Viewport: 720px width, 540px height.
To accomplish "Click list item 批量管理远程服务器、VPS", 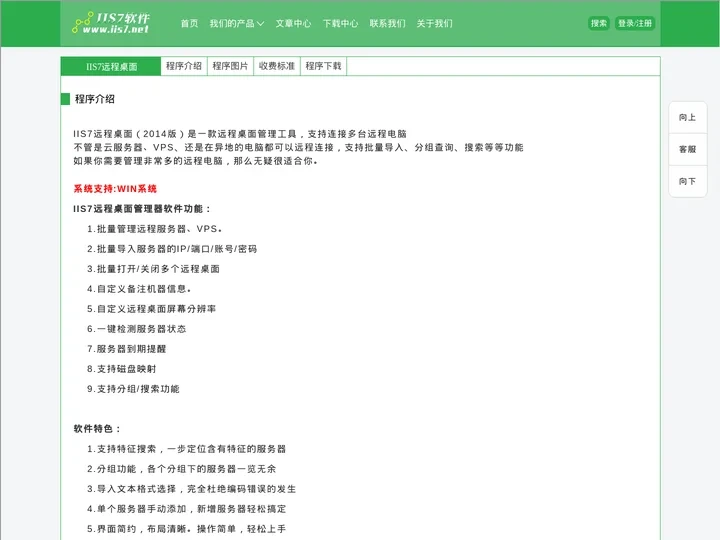I will click(x=155, y=229).
